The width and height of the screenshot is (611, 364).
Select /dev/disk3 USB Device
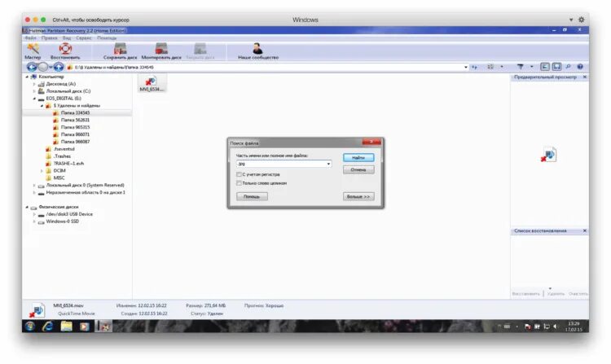tap(69, 214)
